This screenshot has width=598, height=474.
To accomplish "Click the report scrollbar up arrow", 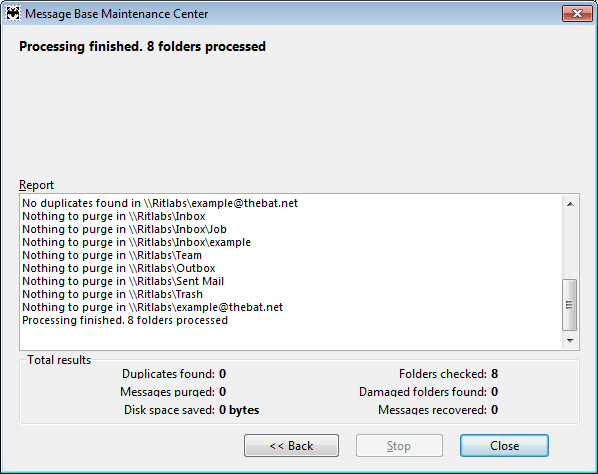I will click(x=570, y=204).
